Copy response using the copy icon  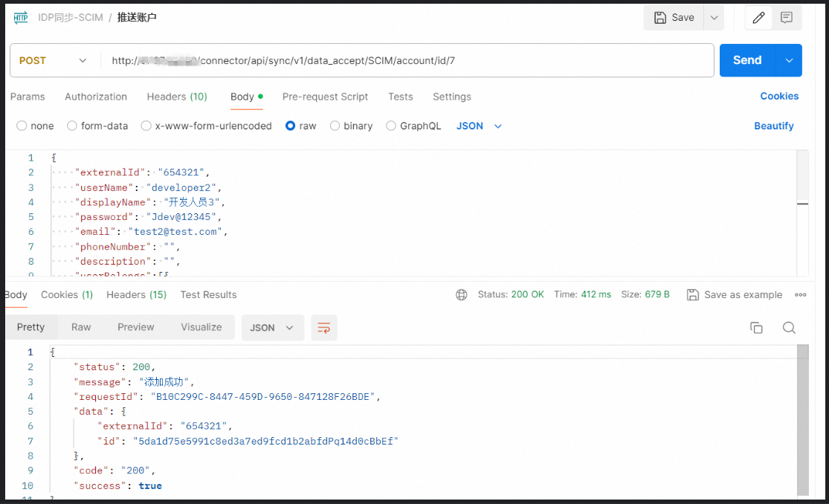(x=756, y=328)
